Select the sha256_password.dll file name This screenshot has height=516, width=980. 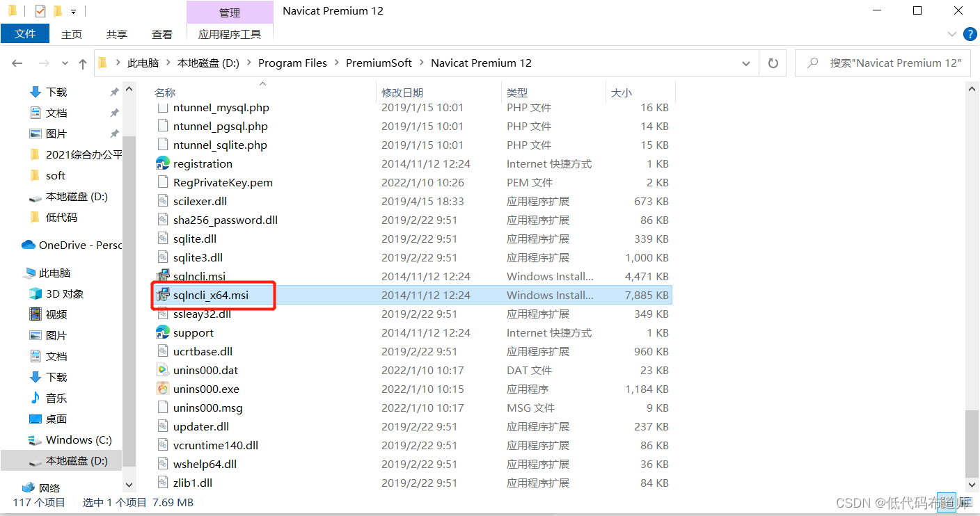click(x=226, y=220)
